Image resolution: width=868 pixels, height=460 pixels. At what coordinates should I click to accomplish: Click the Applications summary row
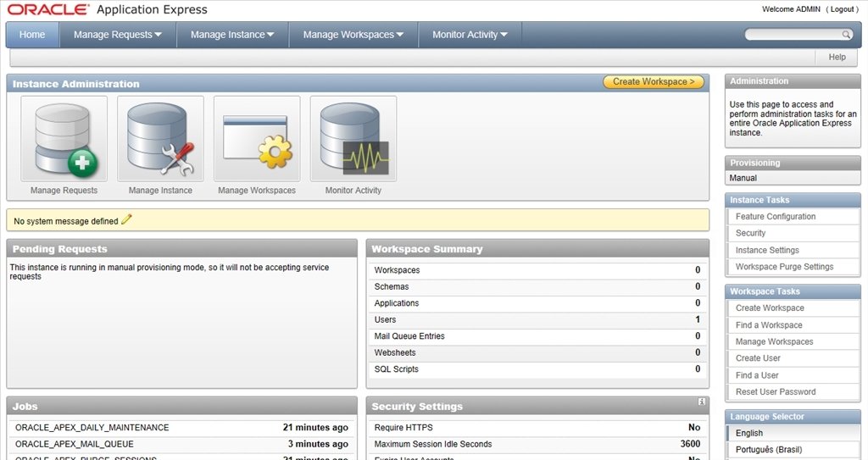(537, 303)
